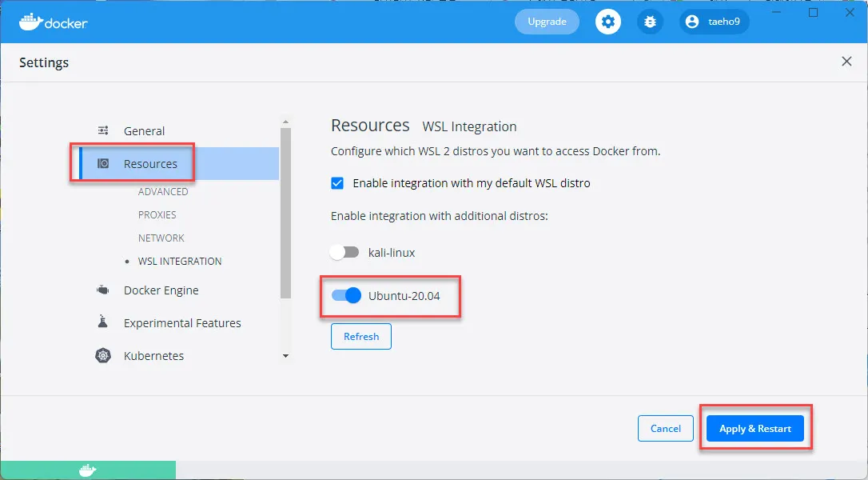Click the Docker Engine whale icon
The width and height of the screenshot is (868, 480).
click(102, 290)
